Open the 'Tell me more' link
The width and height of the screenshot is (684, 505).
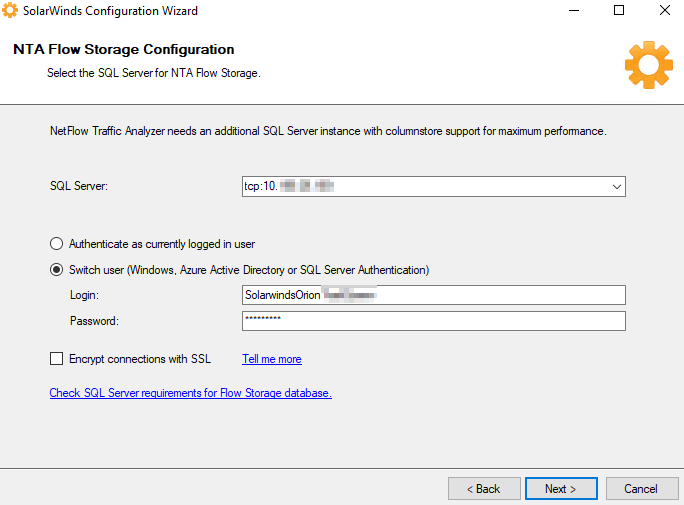pyautogui.click(x=271, y=359)
